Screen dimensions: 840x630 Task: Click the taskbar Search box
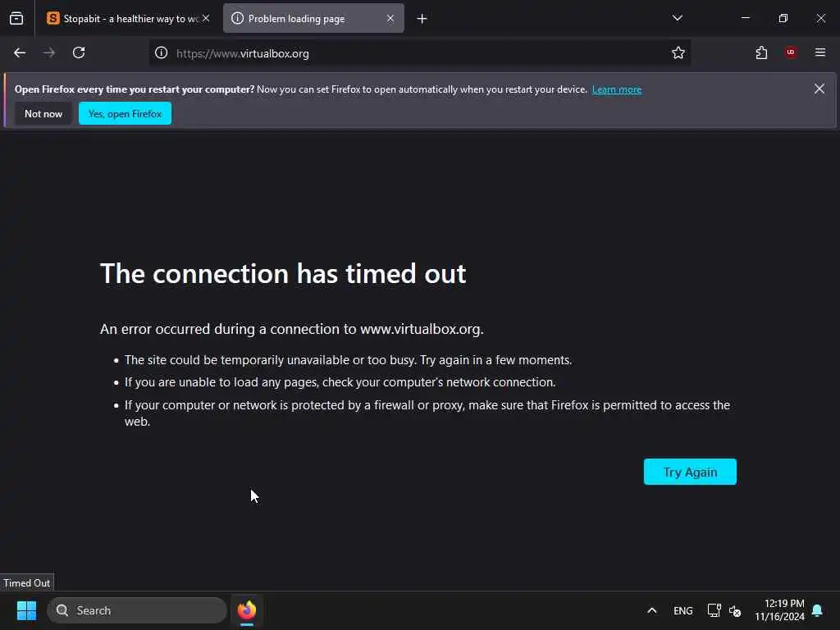[137, 610]
